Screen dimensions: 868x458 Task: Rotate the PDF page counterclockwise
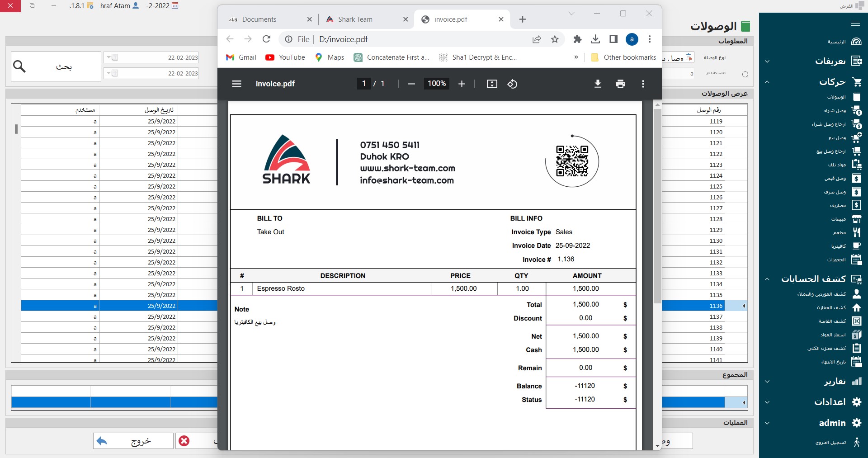[512, 84]
